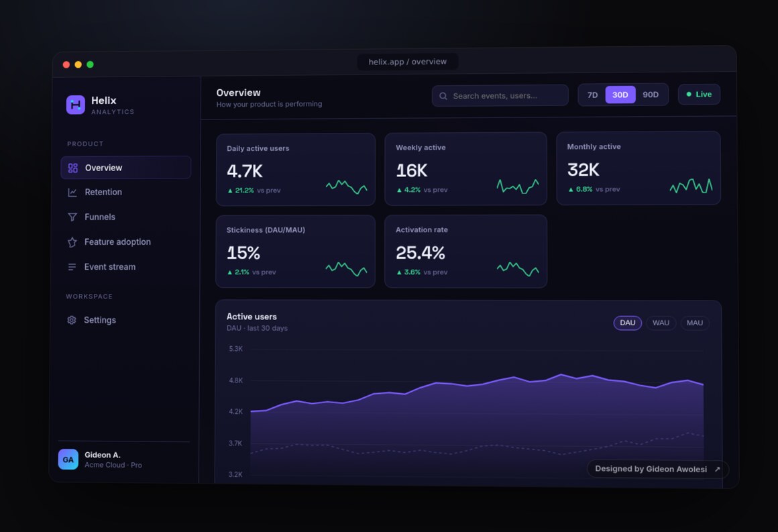The height and width of the screenshot is (532, 778).
Task: Open the Retention page
Action: (x=125, y=192)
